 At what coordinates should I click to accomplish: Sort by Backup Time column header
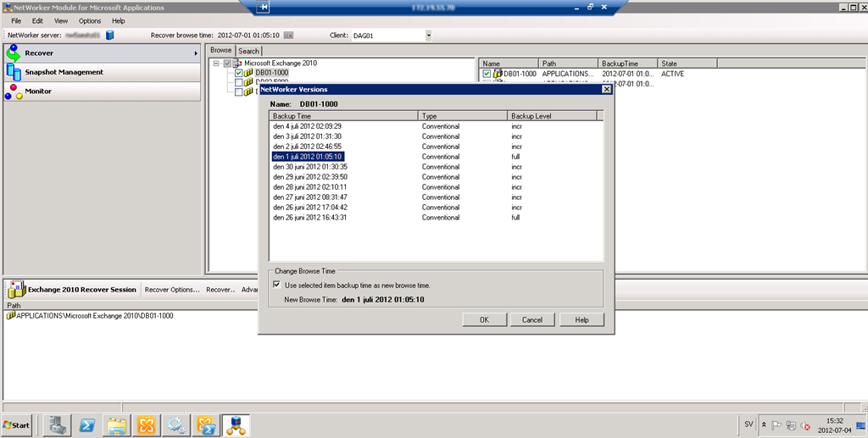[x=344, y=116]
